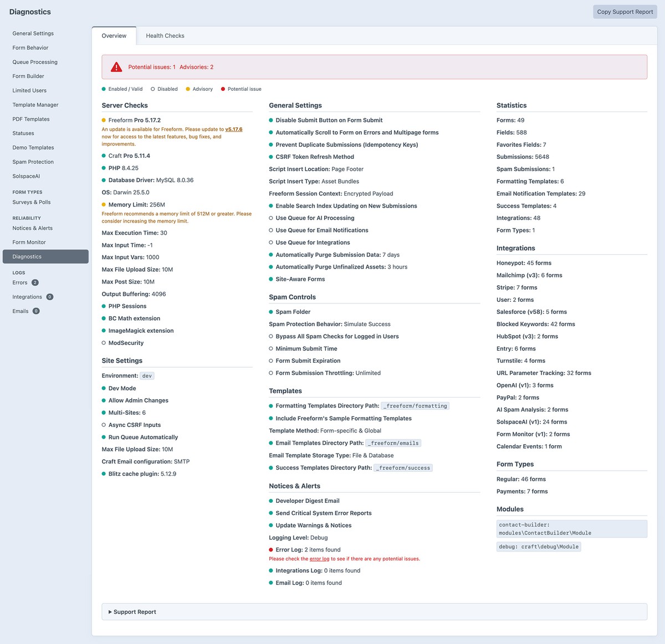Select Diagnostics in sidebar

45,256
